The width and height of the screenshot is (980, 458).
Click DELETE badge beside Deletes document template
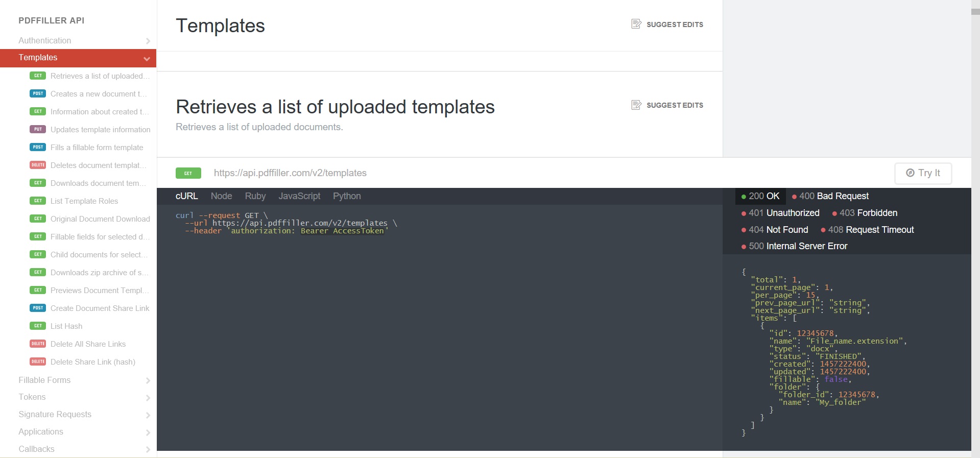(38, 165)
